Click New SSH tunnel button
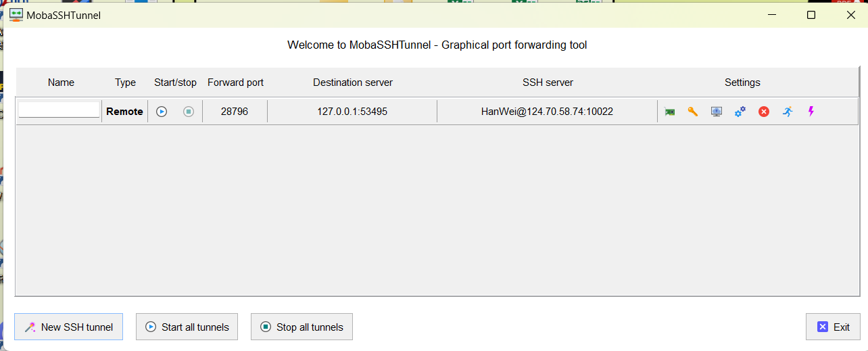Image resolution: width=868 pixels, height=351 pixels. 68,327
